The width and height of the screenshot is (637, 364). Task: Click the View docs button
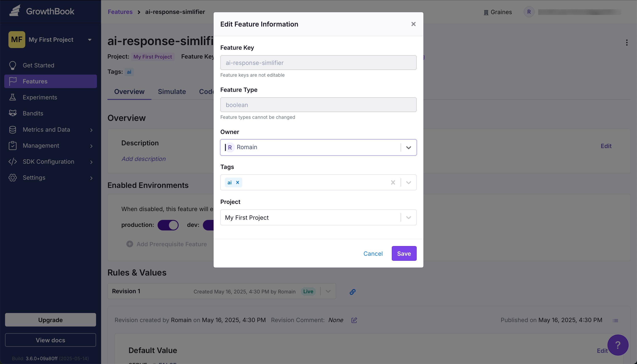(51, 340)
